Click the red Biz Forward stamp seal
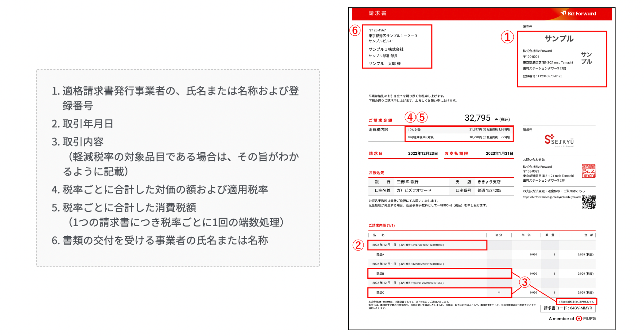Image resolution: width=644 pixels, height=336 pixels. pos(588,171)
